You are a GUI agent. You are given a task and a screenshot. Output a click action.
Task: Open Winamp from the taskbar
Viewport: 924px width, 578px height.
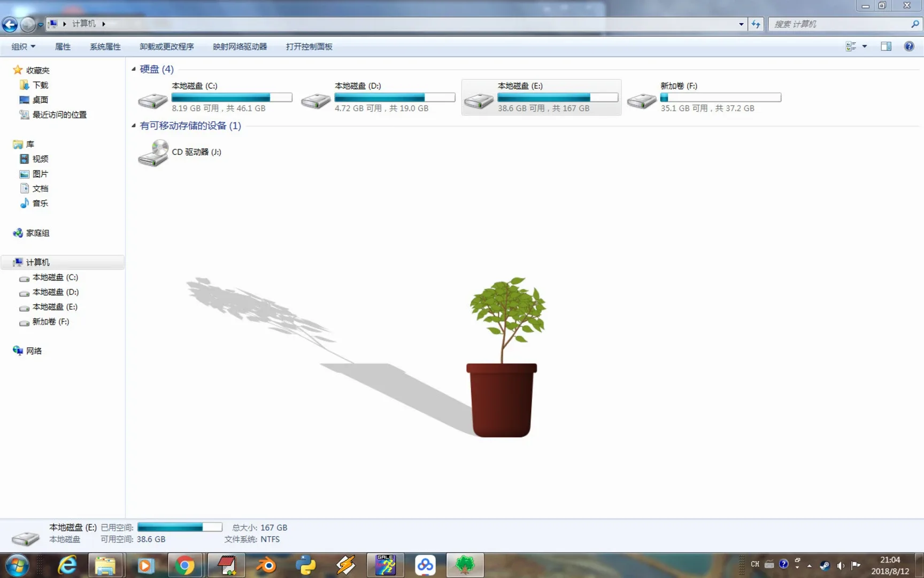click(x=345, y=565)
